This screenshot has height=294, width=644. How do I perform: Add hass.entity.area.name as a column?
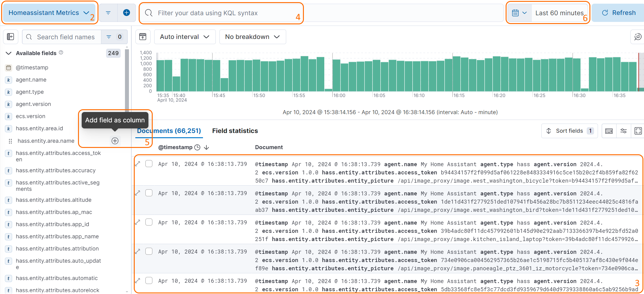tap(115, 141)
